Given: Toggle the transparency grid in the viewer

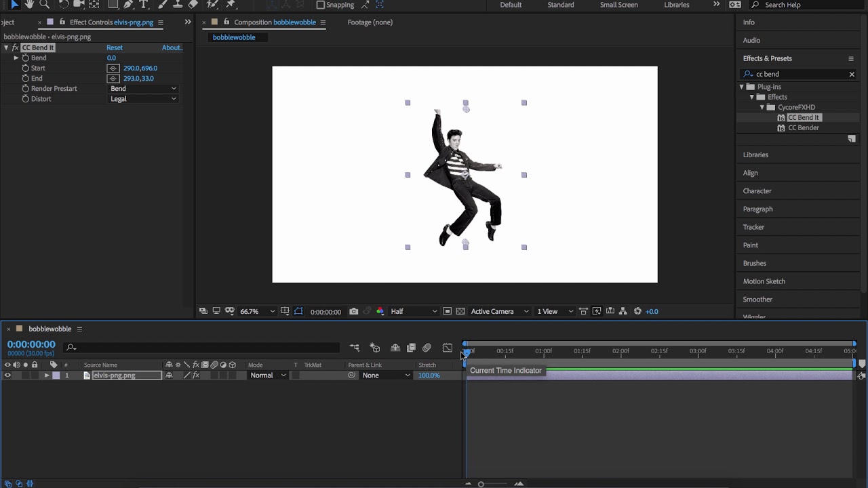Looking at the screenshot, I should click(460, 312).
